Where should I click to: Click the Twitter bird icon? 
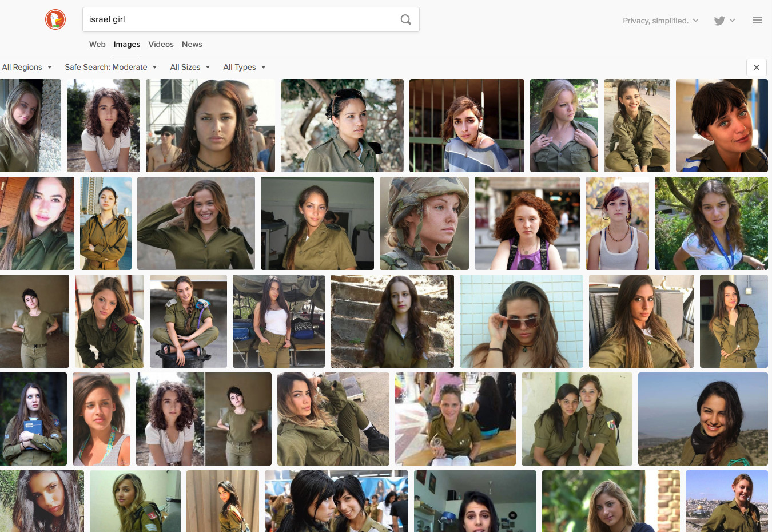pos(719,21)
